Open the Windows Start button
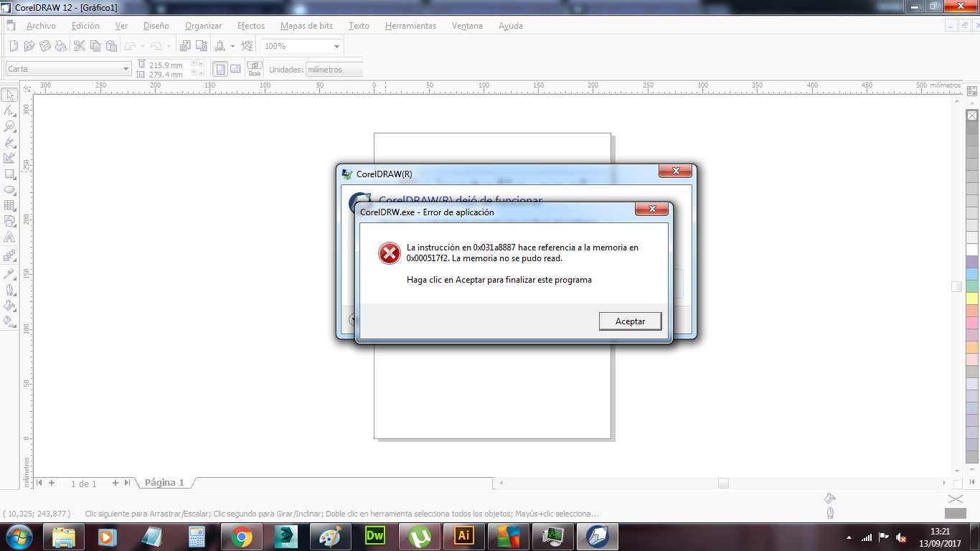 tap(19, 536)
